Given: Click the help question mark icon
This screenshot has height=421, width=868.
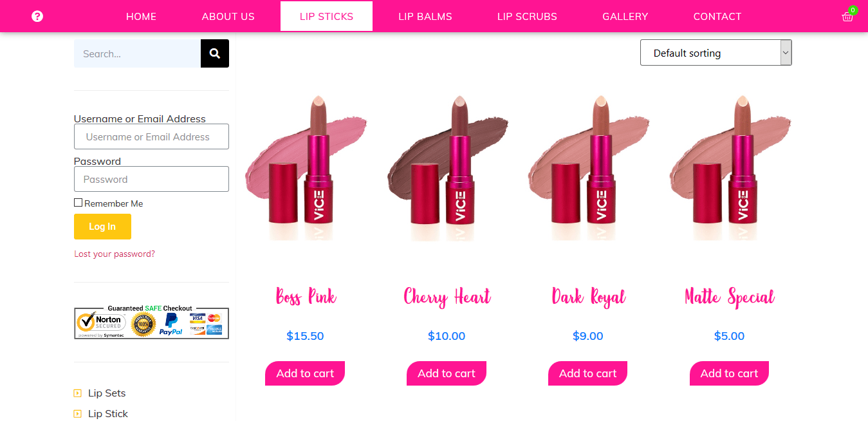Looking at the screenshot, I should point(37,16).
